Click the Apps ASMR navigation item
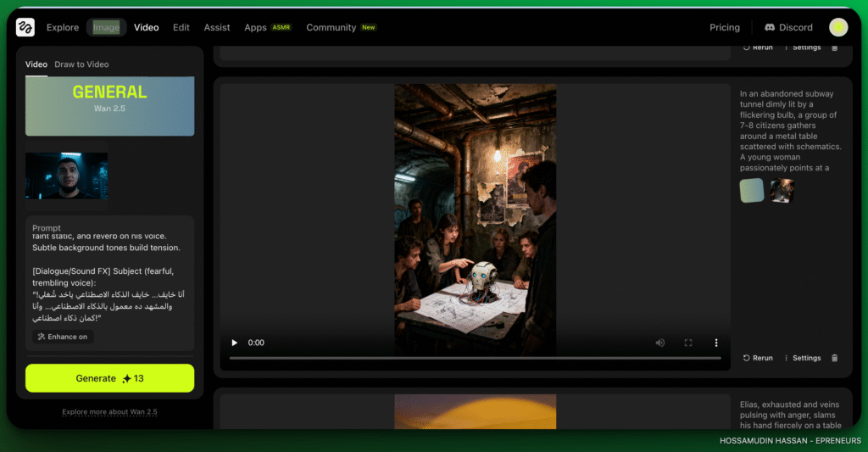 click(x=267, y=27)
